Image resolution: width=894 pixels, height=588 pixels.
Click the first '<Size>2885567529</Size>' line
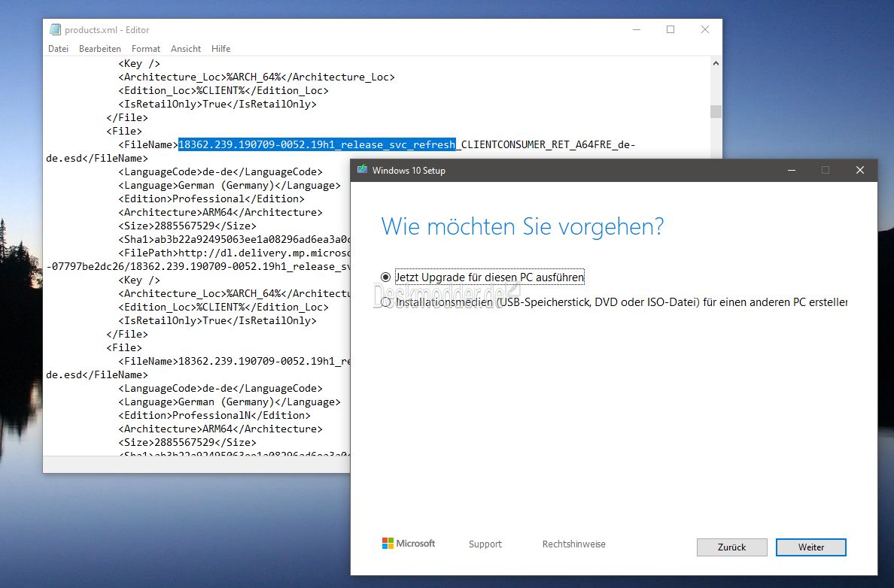(x=187, y=226)
